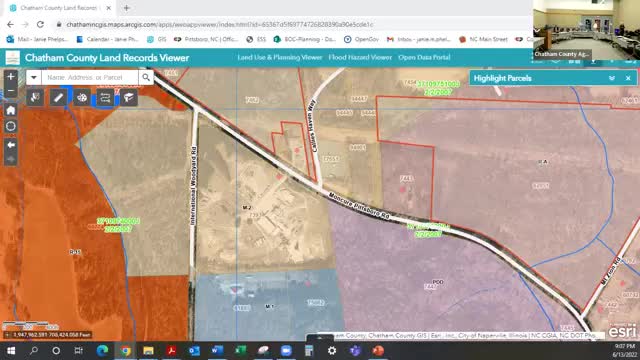640x360 pixels.
Task: Open Zoom from the taskbar
Action: (x=286, y=351)
